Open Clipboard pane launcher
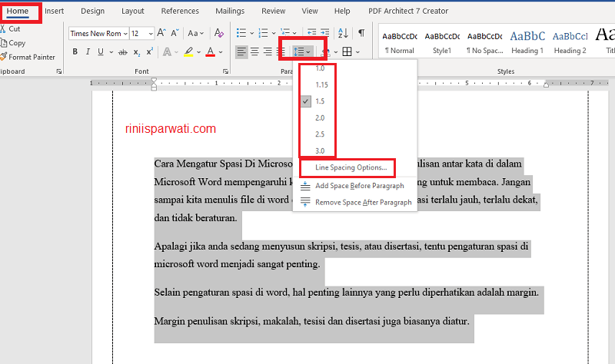Viewport: 615px width, 364px height. click(x=59, y=71)
